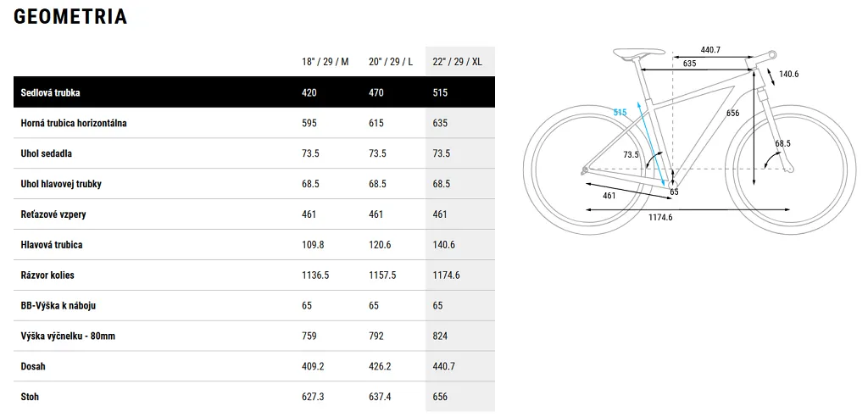868x417 pixels.
Task: Click the bike saddle in the diagram
Action: click(x=639, y=52)
